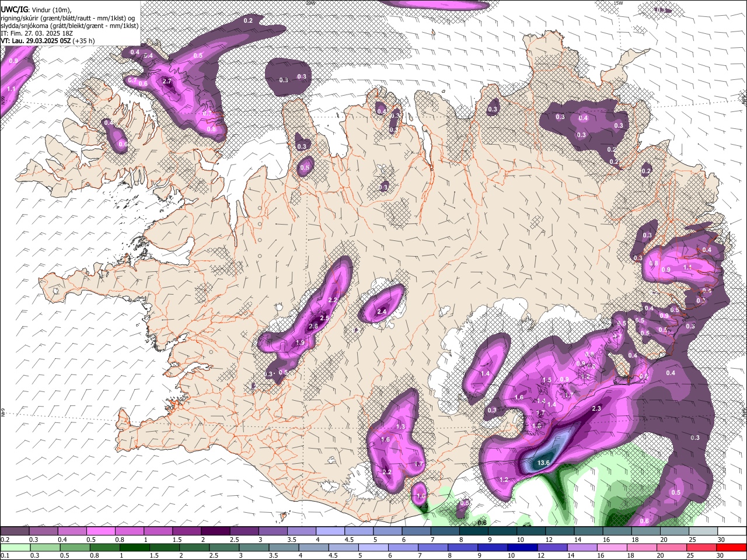
Task: Pick upper legend swatch labeled 0.2
Action: pyautogui.click(x=15, y=531)
